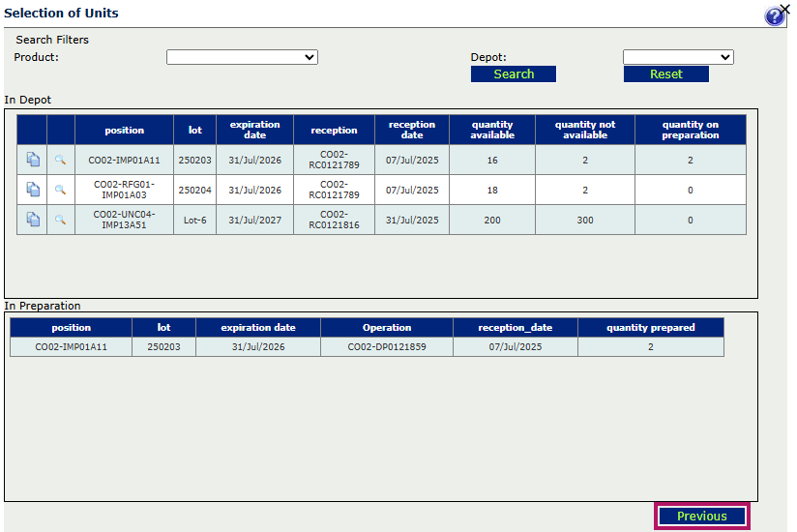Open magnifier details for CO02-IMP01A11 depot row

point(61,160)
